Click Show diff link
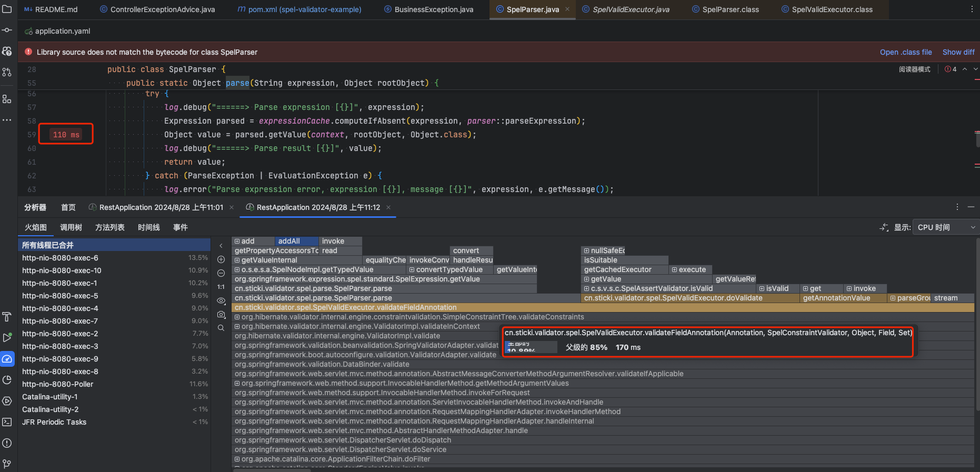 (x=958, y=52)
